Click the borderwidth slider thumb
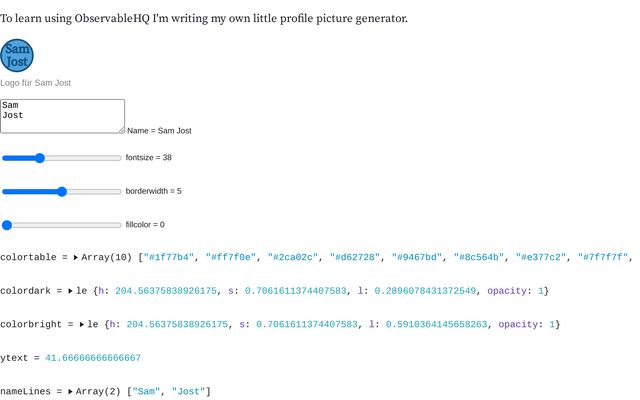640x400 pixels. [x=62, y=191]
